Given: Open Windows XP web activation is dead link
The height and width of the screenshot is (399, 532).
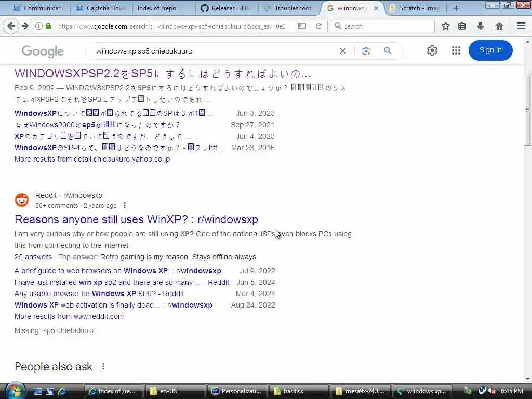Looking at the screenshot, I should click(113, 305).
